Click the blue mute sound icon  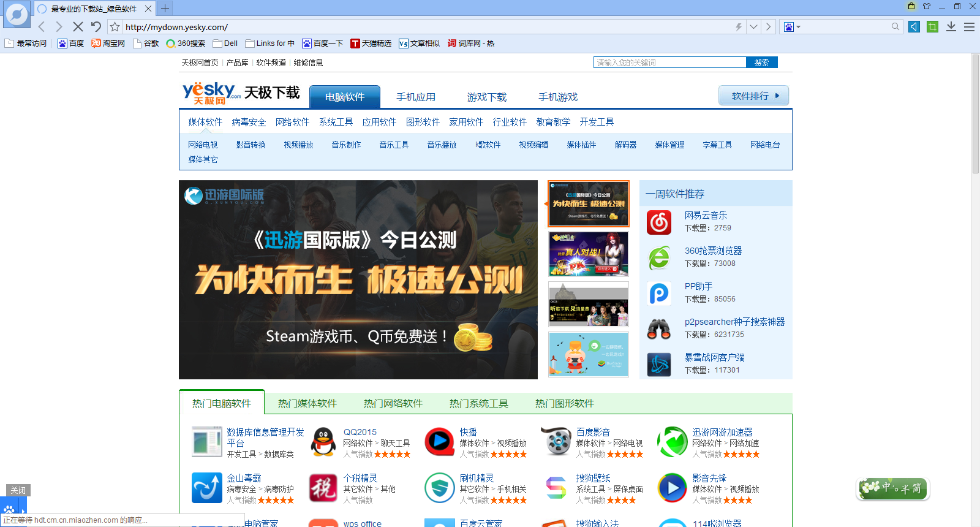click(914, 27)
